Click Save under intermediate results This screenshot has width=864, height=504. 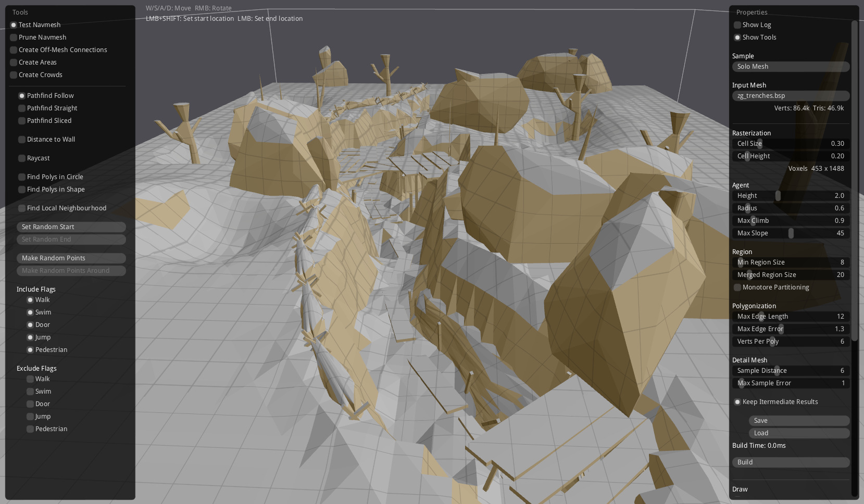799,421
